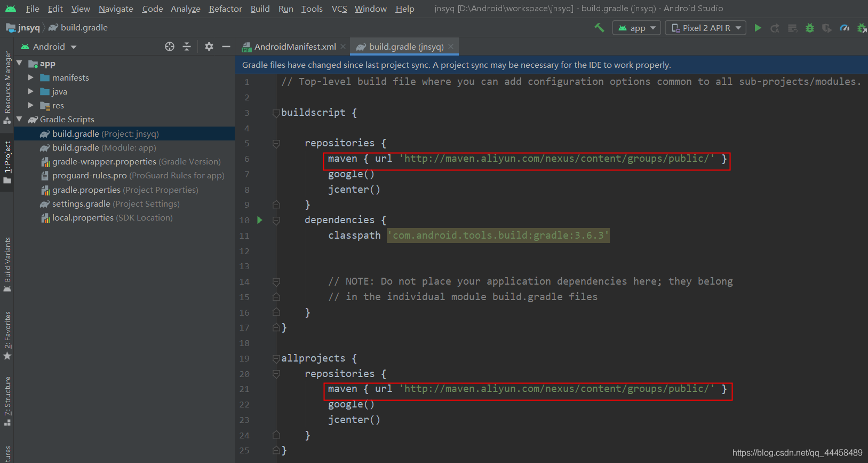This screenshot has height=463, width=868.
Task: Click Run with Coverage icon
Action: pyautogui.click(x=827, y=28)
